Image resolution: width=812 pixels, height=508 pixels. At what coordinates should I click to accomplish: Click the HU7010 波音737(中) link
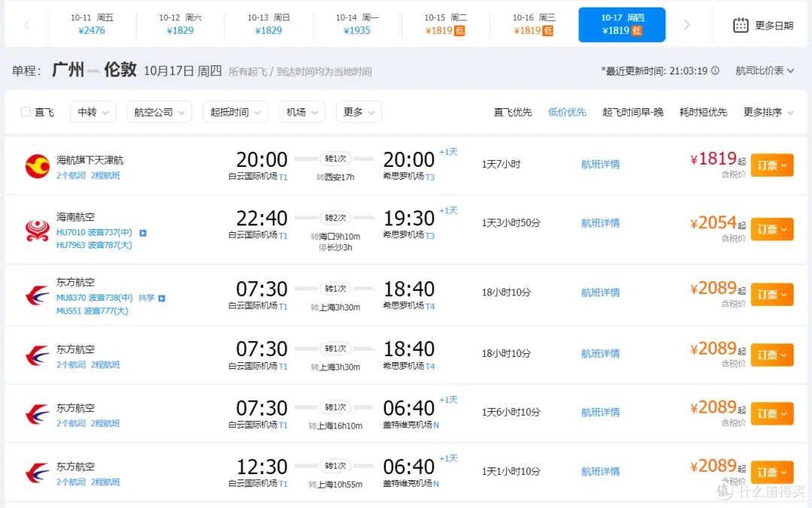pos(94,232)
